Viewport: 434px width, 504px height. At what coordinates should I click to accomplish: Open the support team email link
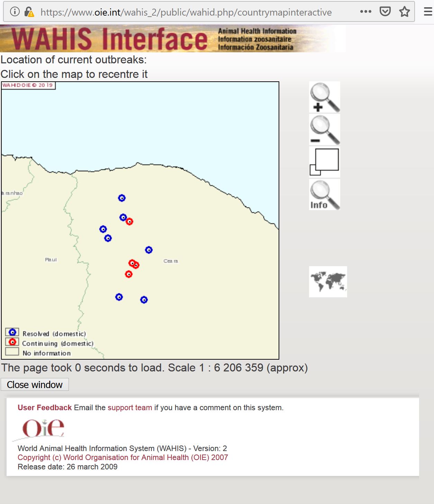coord(130,407)
